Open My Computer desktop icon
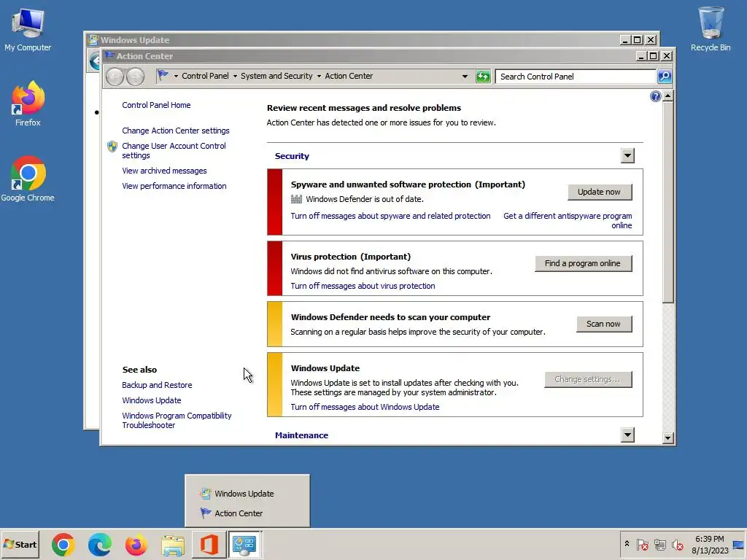The height and width of the screenshot is (560, 747). (x=28, y=29)
